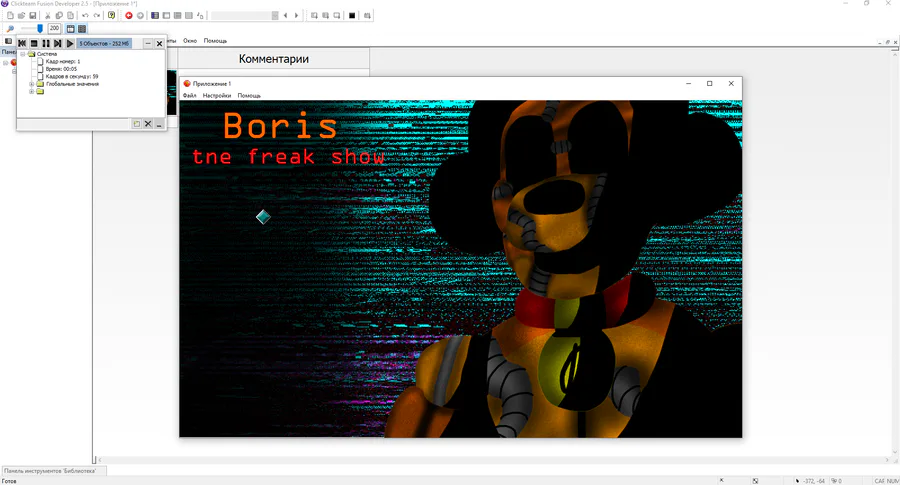Go to next frame arrow in toolbar
This screenshot has width=900, height=485.
pyautogui.click(x=296, y=15)
